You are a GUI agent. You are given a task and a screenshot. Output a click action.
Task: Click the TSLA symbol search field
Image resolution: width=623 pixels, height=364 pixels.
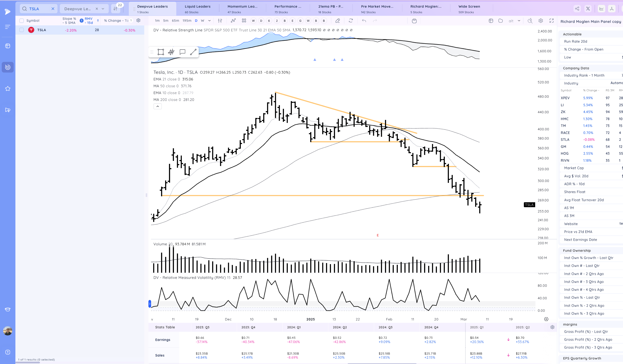pos(38,9)
